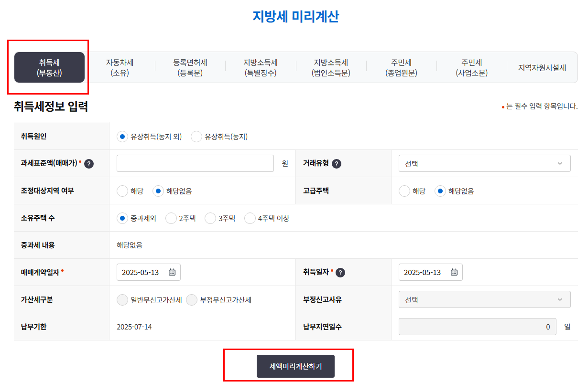Select 유상취득(농지) radio button

click(196, 137)
